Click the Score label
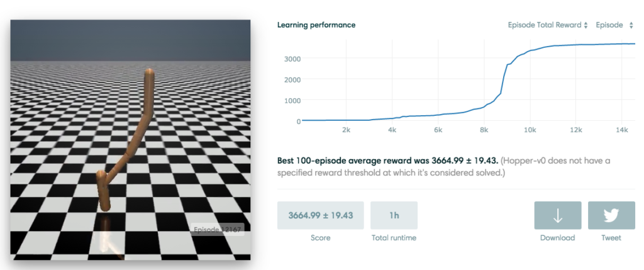This screenshot has height=270, width=644. pyautogui.click(x=320, y=238)
